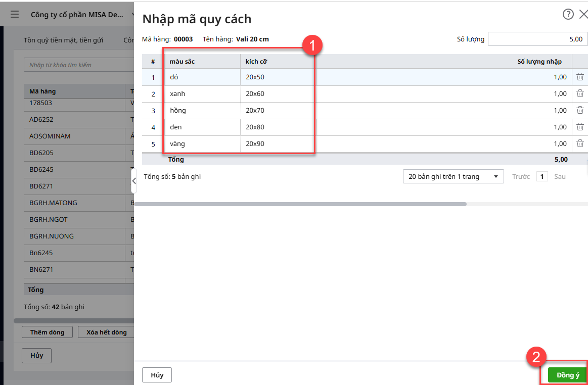
Task: Delete the xanh 20x60 row
Action: coord(580,93)
